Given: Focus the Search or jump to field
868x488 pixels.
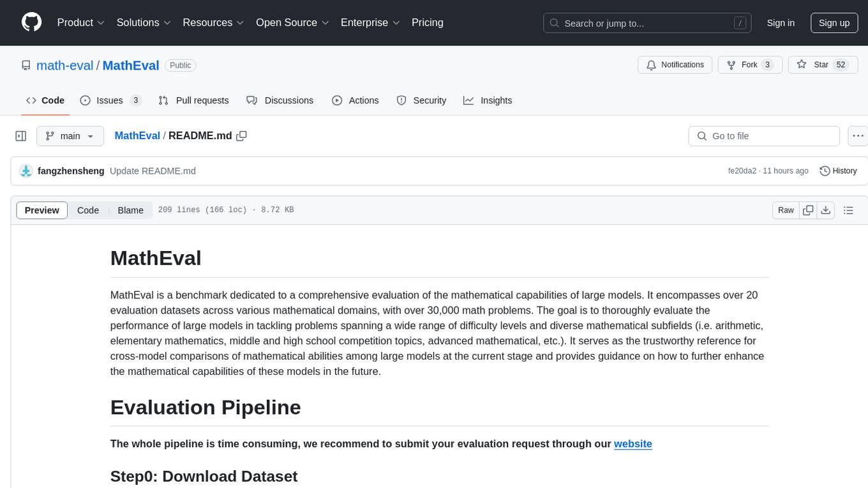Looking at the screenshot, I should click(x=648, y=23).
